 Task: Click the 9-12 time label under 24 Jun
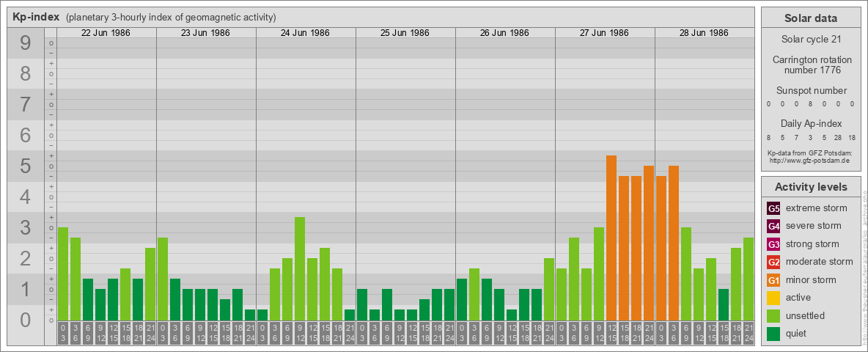click(x=300, y=333)
